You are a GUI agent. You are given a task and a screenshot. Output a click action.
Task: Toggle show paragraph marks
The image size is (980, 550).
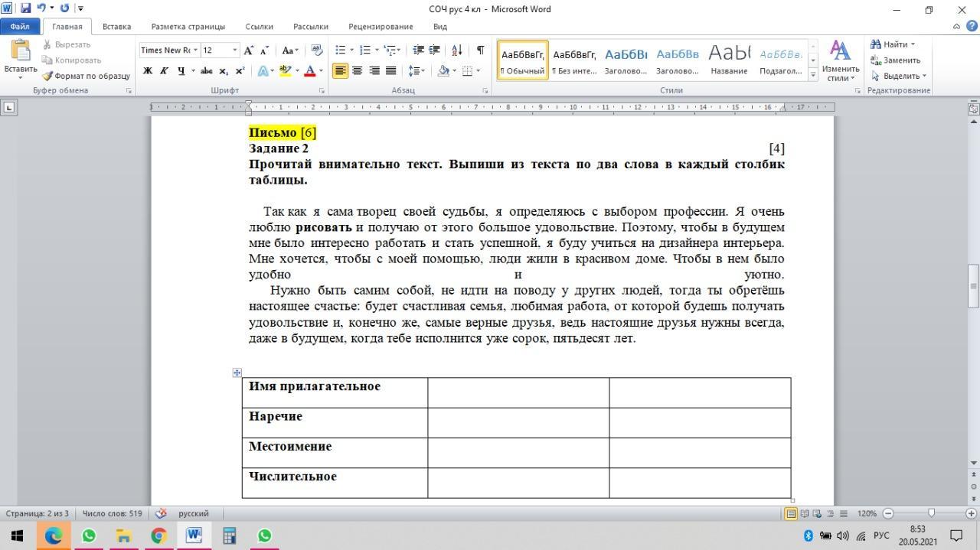point(480,50)
